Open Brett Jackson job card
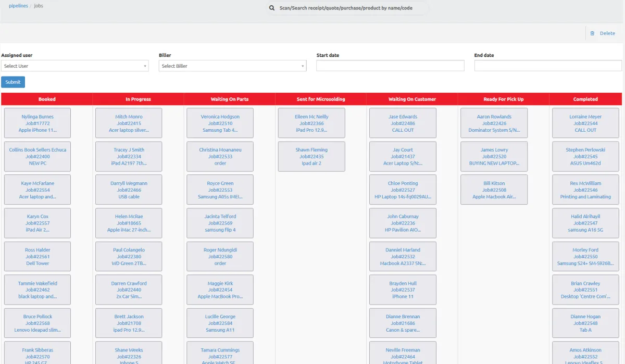Viewport: 625px width, 364px height. point(129,323)
